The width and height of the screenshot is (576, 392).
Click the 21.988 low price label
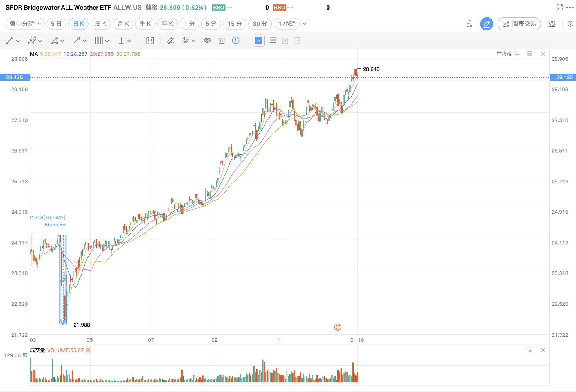(82, 325)
